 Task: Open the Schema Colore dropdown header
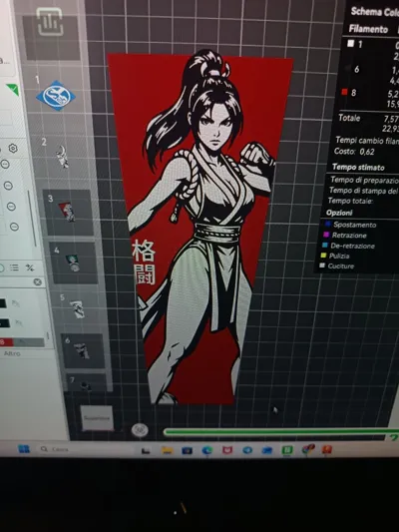[x=374, y=12]
